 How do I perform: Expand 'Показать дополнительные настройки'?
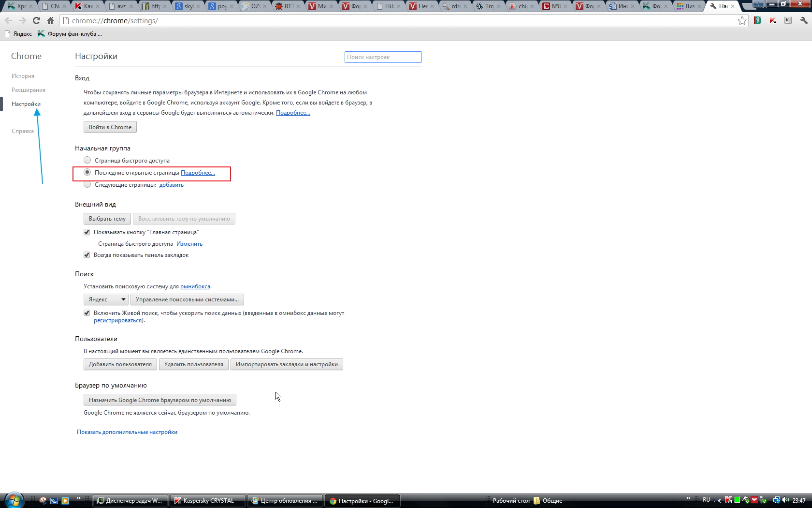point(127,432)
